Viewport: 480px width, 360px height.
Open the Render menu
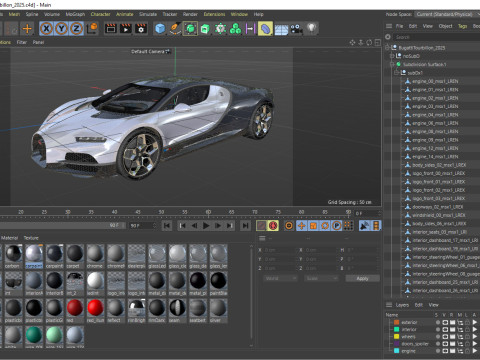(190, 14)
